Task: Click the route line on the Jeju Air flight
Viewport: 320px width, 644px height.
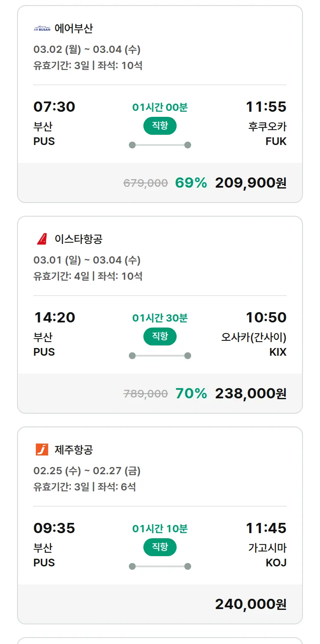Action: pos(160,566)
